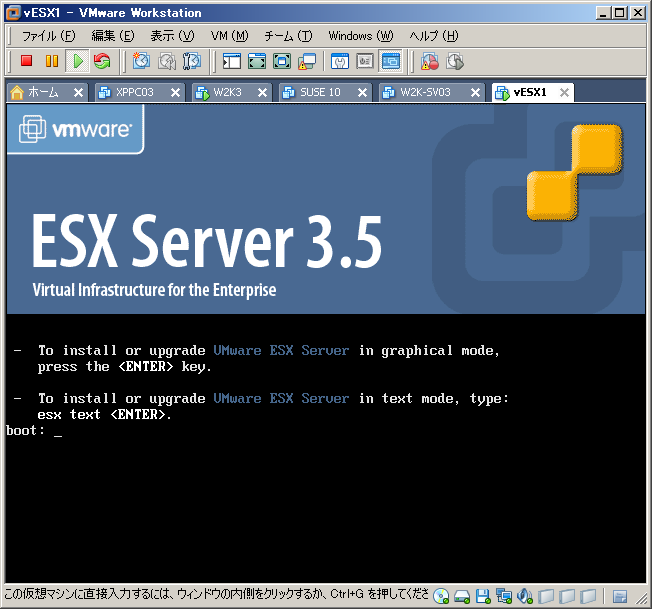Enter full screen mode icon

click(282, 62)
